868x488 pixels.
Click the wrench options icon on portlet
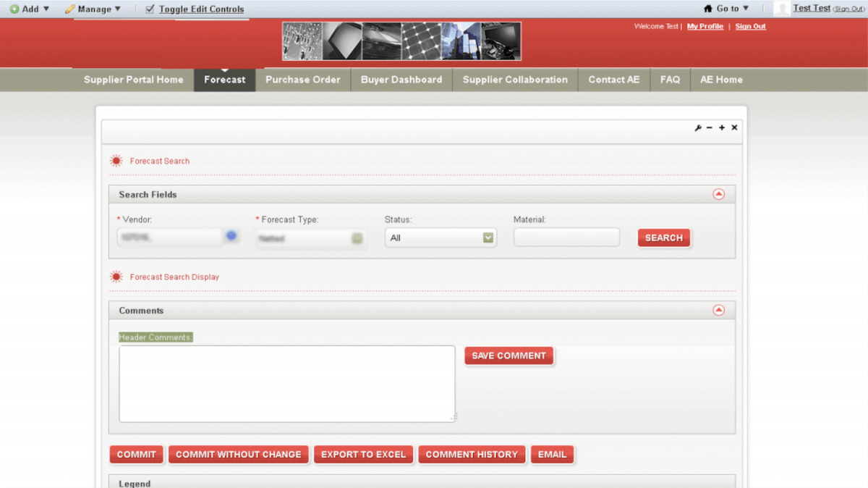click(x=698, y=128)
